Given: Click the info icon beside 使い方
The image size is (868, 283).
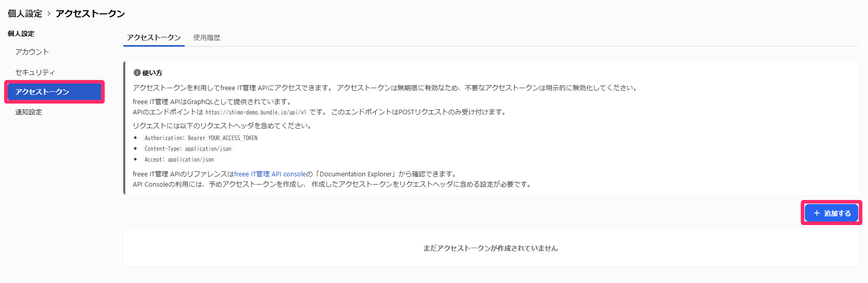Looking at the screenshot, I should pyautogui.click(x=137, y=73).
